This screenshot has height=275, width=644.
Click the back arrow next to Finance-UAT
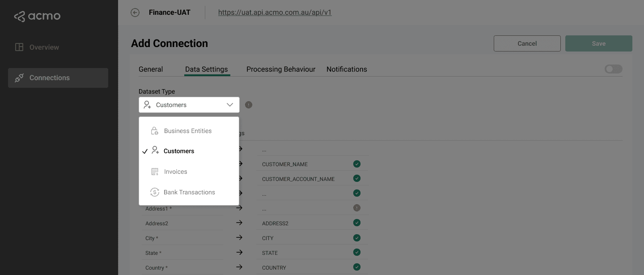point(135,13)
